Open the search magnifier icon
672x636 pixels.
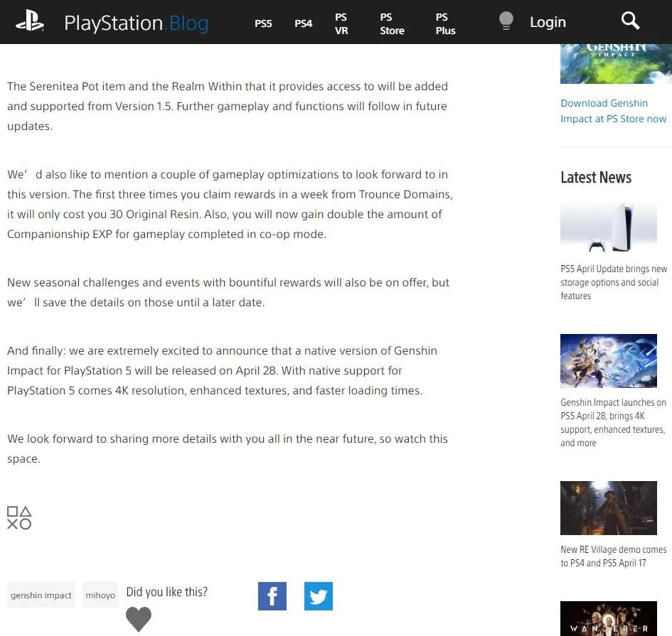pyautogui.click(x=630, y=21)
